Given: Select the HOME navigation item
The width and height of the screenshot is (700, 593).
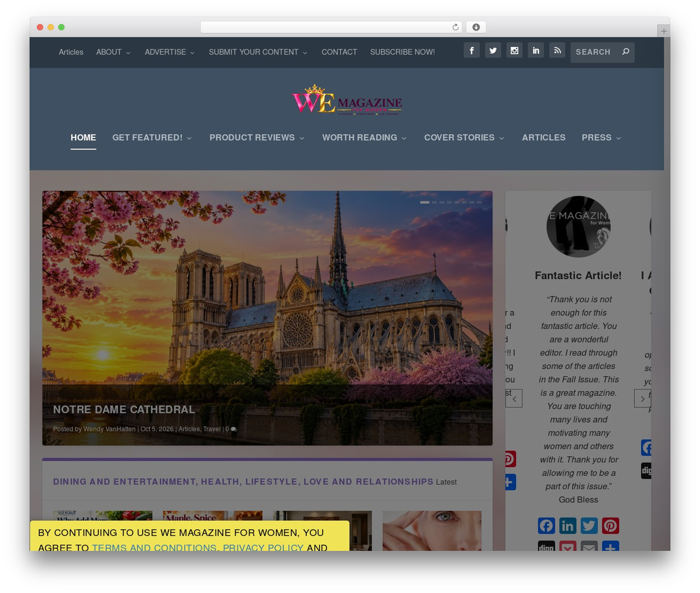Looking at the screenshot, I should pos(83,138).
